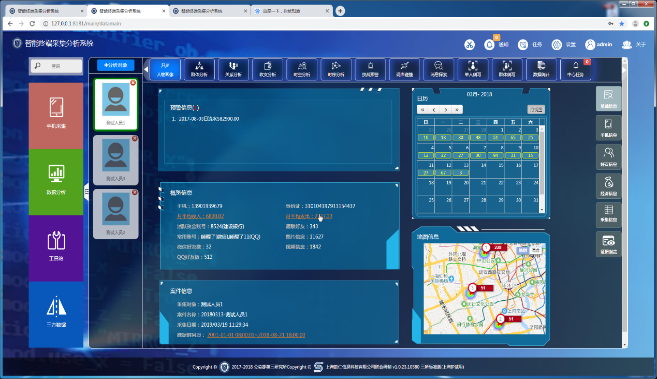Open the orange time range link in case info
The height and width of the screenshot is (379, 657).
coord(256,335)
